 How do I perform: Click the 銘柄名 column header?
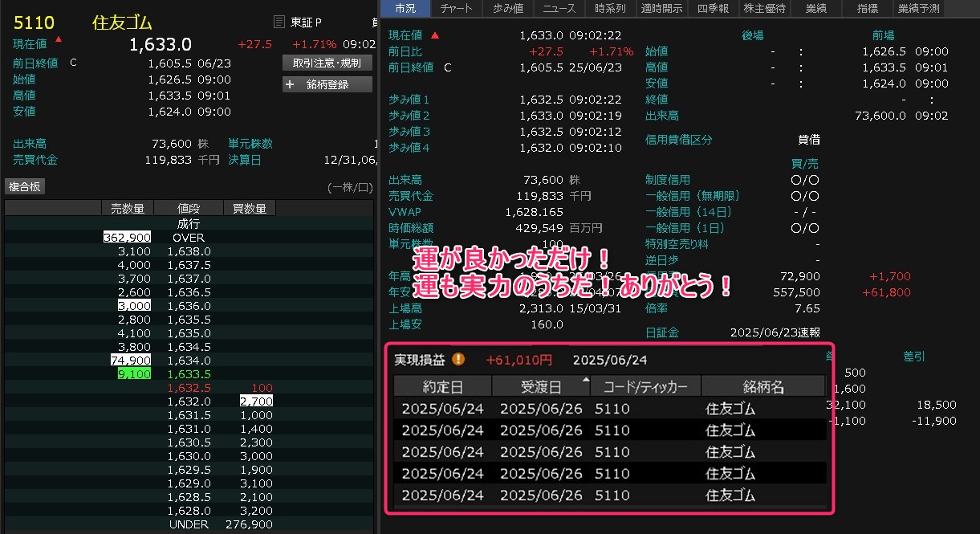(763, 387)
